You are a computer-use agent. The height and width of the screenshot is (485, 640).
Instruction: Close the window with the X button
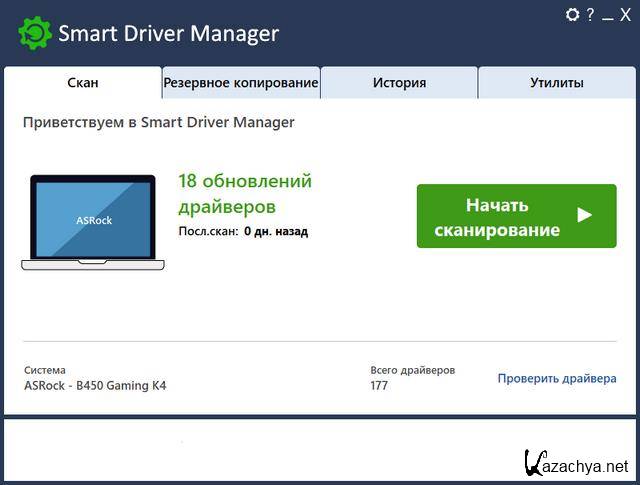[624, 14]
